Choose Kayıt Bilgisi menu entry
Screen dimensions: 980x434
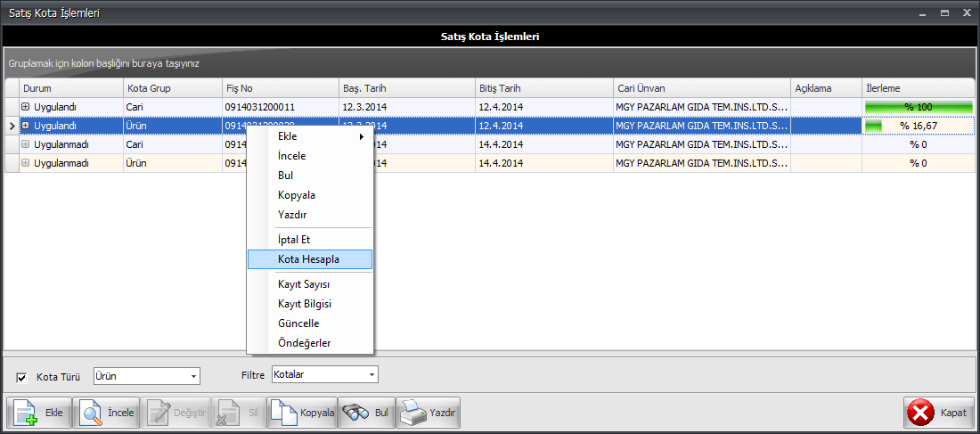310,303
